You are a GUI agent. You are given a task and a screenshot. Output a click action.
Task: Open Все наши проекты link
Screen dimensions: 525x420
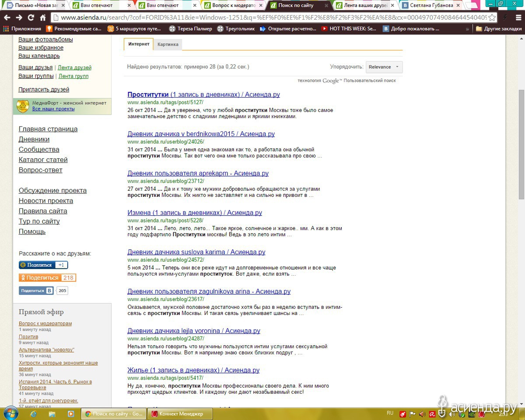(x=53, y=108)
